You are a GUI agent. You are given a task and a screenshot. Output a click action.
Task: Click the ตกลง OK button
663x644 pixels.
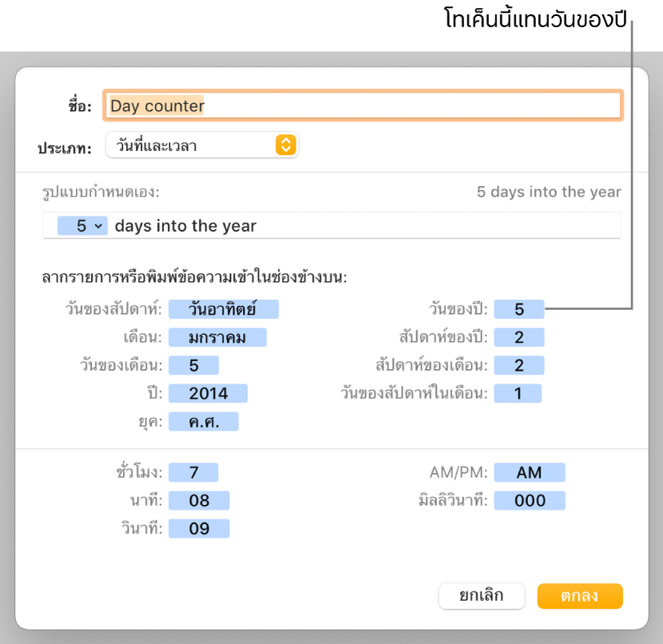pos(580,596)
